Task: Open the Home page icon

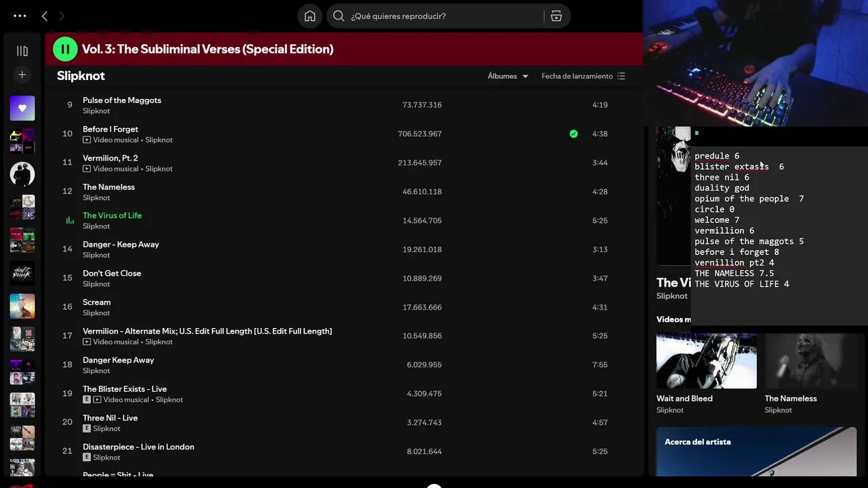Action: pos(310,16)
